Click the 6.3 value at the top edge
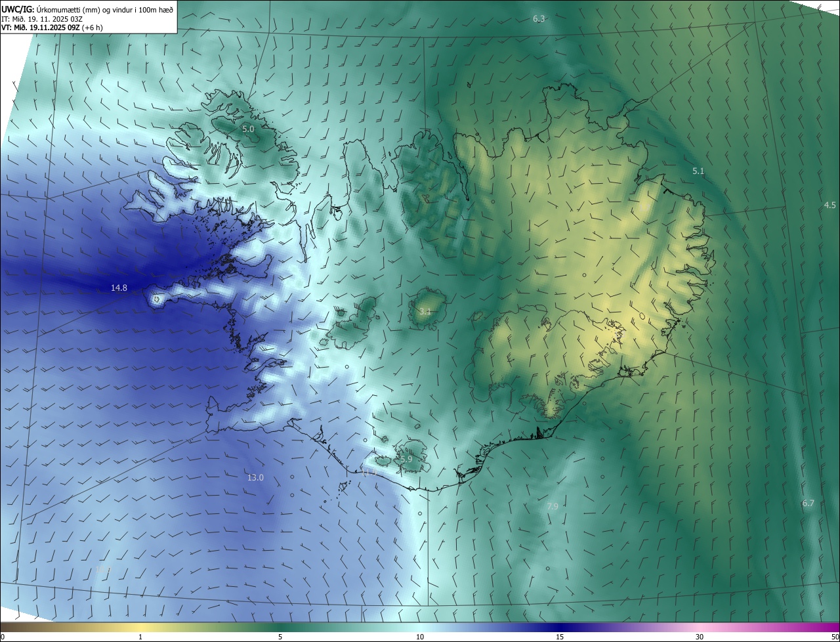This screenshot has height=642, width=840. (x=539, y=19)
